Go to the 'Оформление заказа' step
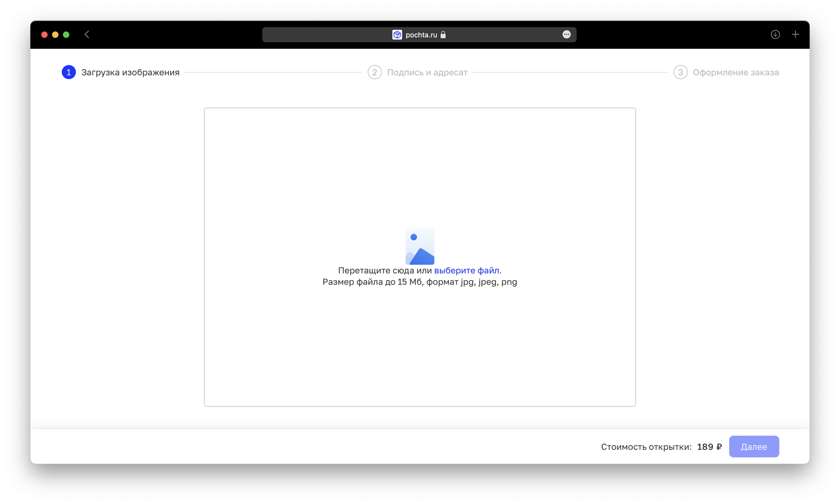840x504 pixels. 736,72
